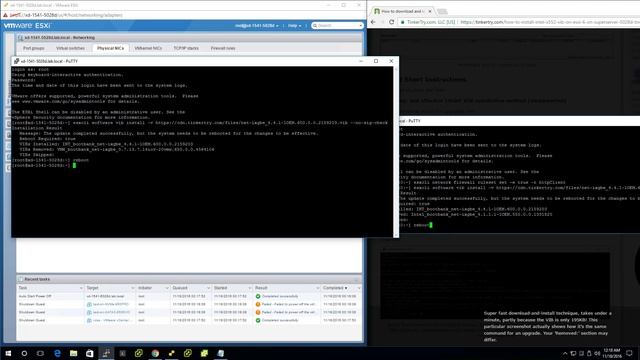The height and width of the screenshot is (360, 640).
Task: Click the target VM link in first Shutdown Guest row
Action: click(x=110, y=304)
